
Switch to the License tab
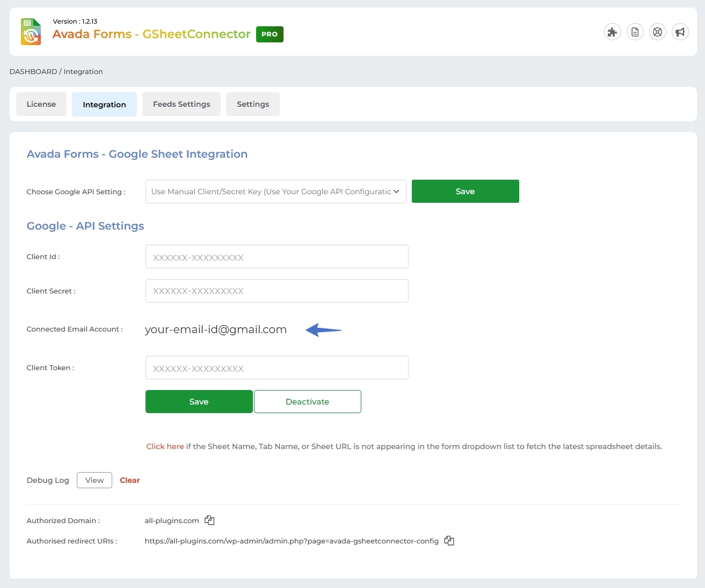(41, 104)
